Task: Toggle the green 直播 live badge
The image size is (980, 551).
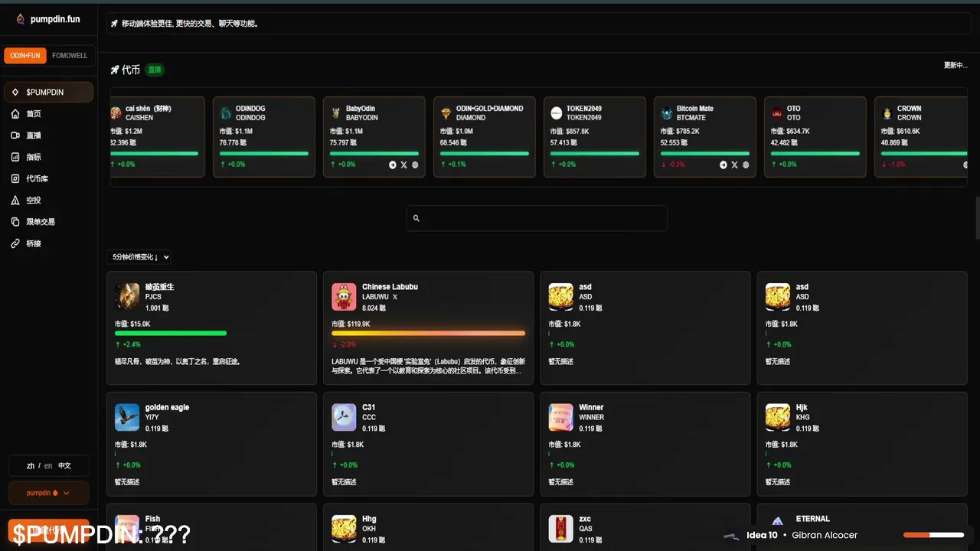Action: tap(155, 70)
